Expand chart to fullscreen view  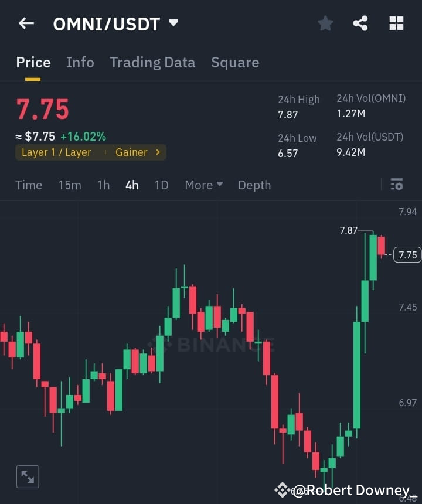(28, 476)
